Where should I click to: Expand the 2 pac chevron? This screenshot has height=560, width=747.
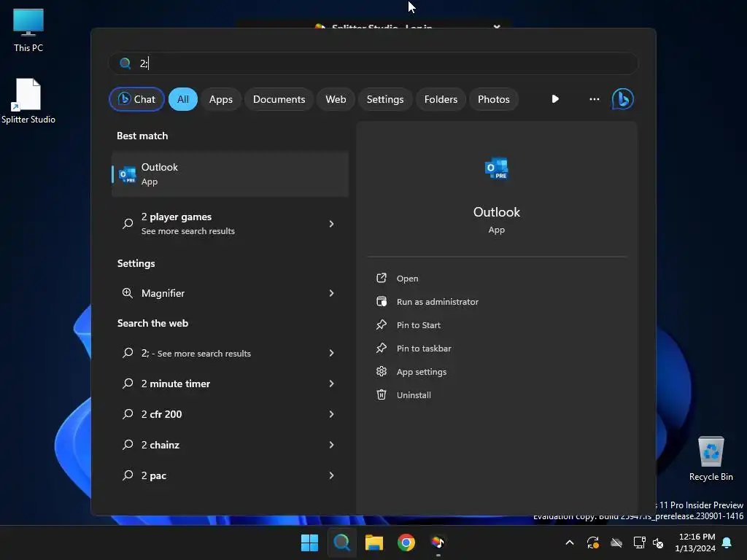(332, 475)
